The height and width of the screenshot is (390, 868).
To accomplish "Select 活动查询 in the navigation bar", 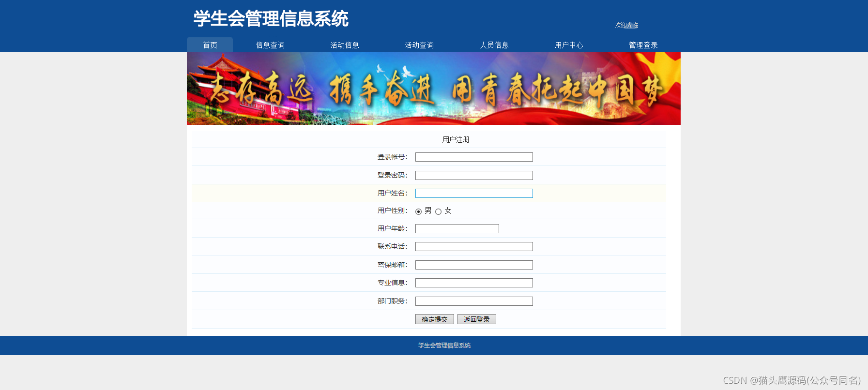I will (x=419, y=45).
